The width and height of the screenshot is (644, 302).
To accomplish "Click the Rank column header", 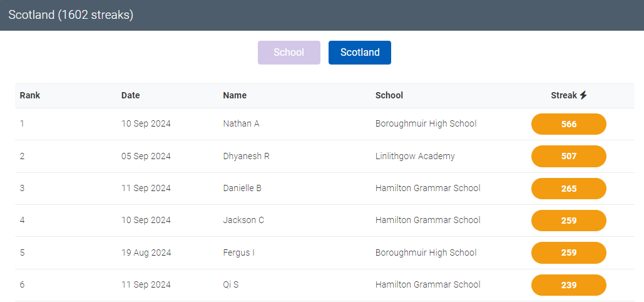I will 30,95.
